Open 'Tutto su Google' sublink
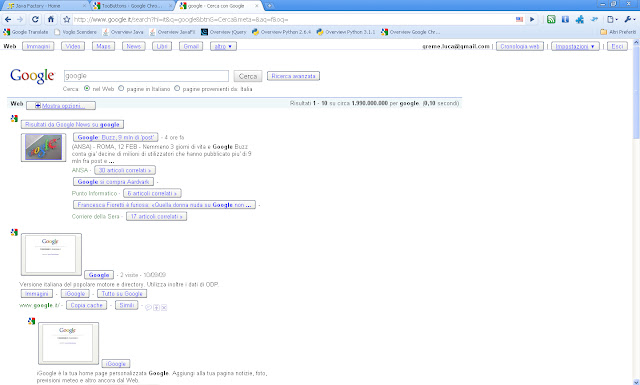The width and height of the screenshot is (640, 385). [x=122, y=294]
